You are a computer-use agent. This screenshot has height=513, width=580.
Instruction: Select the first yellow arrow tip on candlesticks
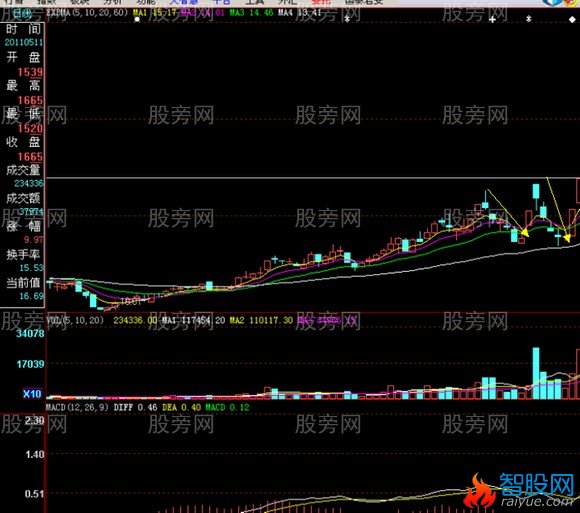point(525,233)
